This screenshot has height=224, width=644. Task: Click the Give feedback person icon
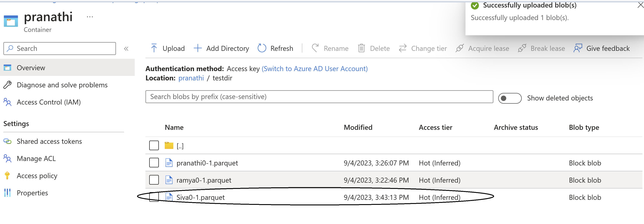pyautogui.click(x=578, y=48)
